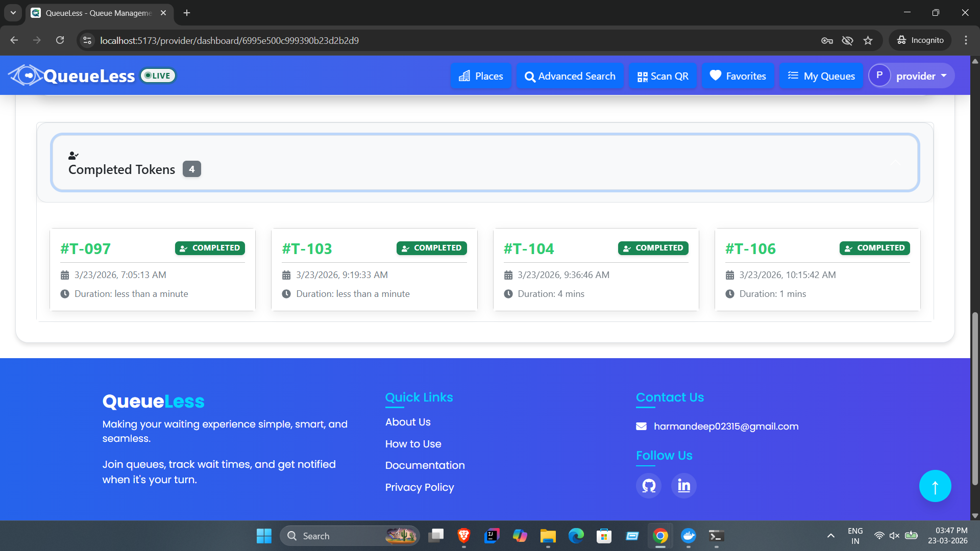Image resolution: width=980 pixels, height=551 pixels.
Task: Open the provider account dropdown
Action: pos(912,76)
